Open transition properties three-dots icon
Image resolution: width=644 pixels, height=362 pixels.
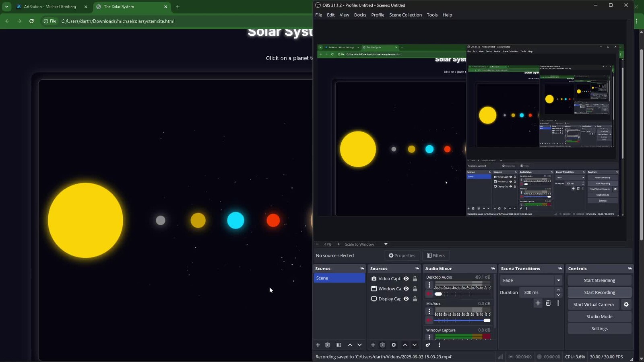558,303
